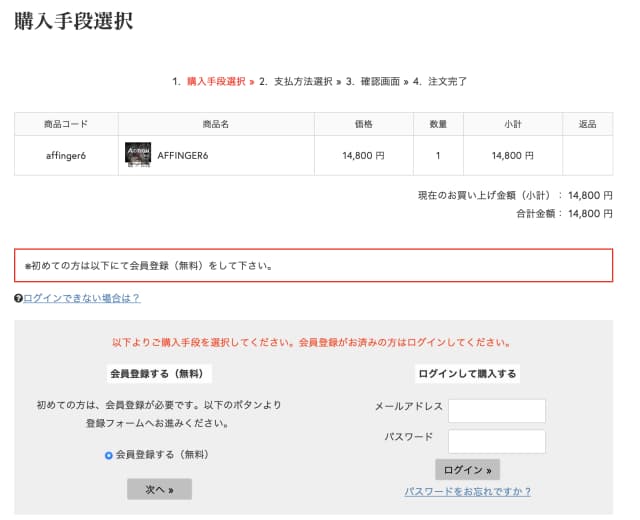Open the ログインできない場合は？ link

[82, 298]
